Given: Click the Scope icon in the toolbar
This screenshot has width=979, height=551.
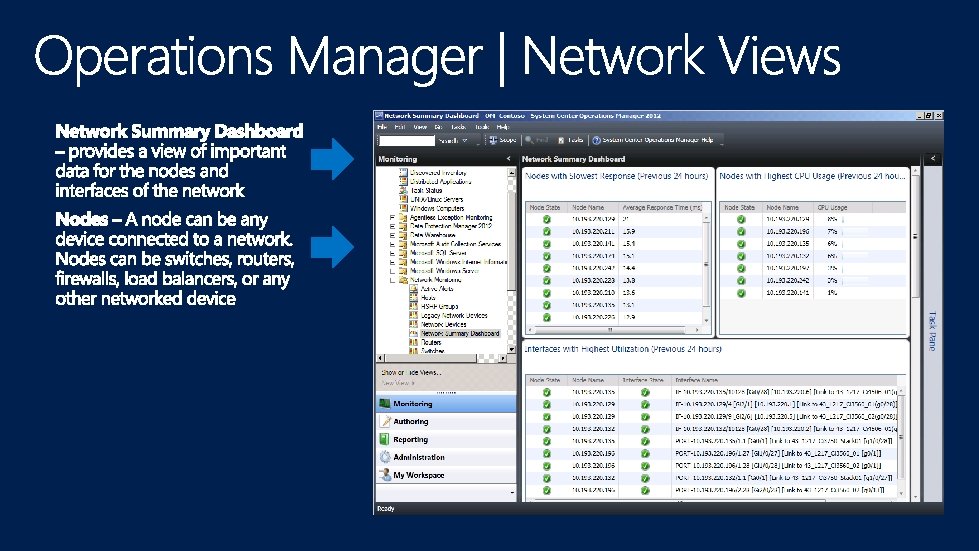Looking at the screenshot, I should [x=493, y=140].
